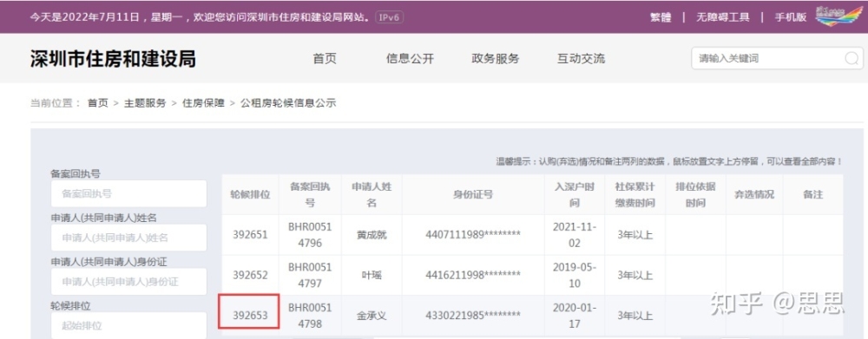The image size is (868, 339).
Task: Click date cell 2021-11-02
Action: click(x=575, y=234)
